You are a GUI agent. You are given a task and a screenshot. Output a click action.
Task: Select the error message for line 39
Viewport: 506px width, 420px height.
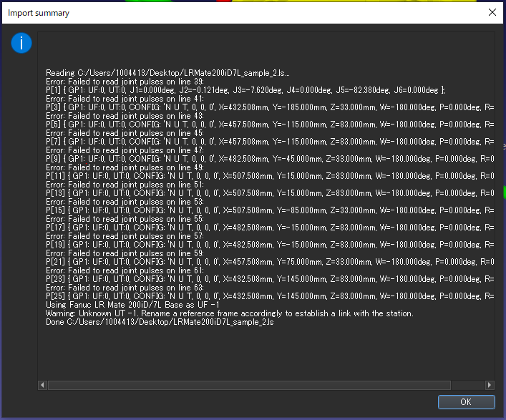pos(125,82)
